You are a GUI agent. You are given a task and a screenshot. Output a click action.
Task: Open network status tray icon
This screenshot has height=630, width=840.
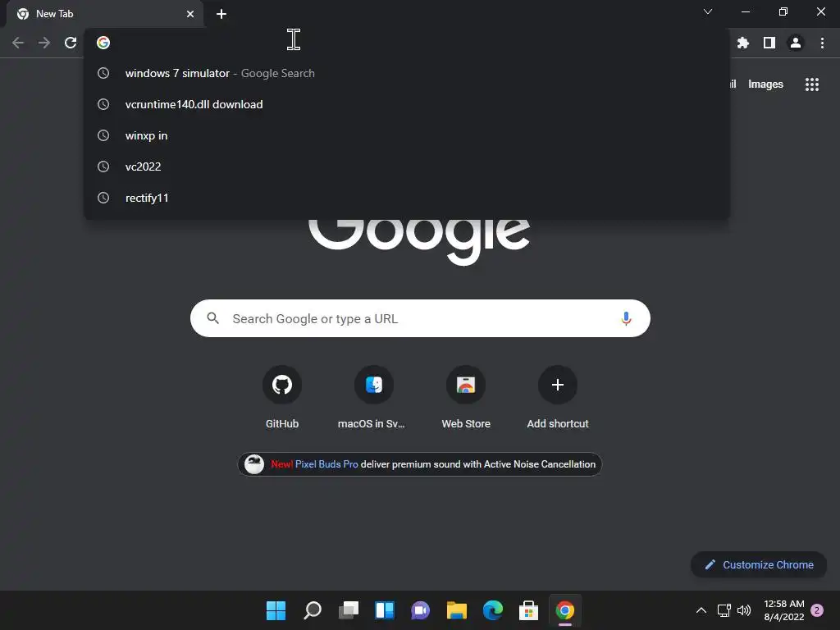(724, 610)
